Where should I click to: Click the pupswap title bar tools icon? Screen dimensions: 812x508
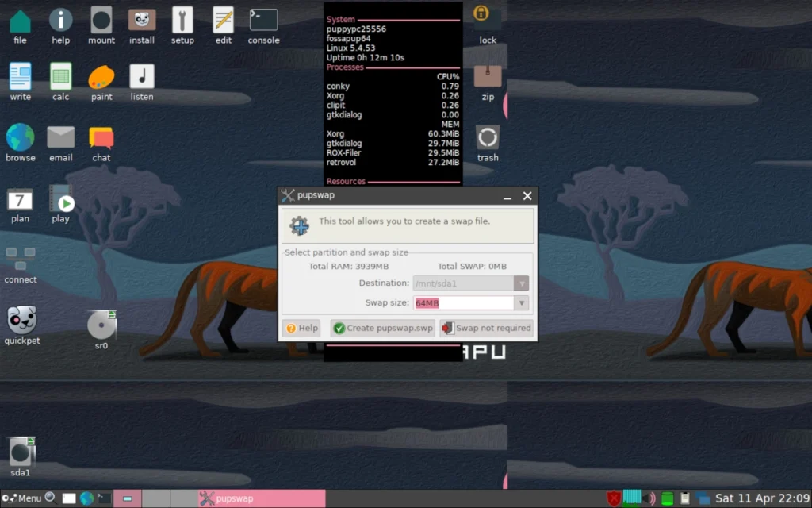coord(287,195)
